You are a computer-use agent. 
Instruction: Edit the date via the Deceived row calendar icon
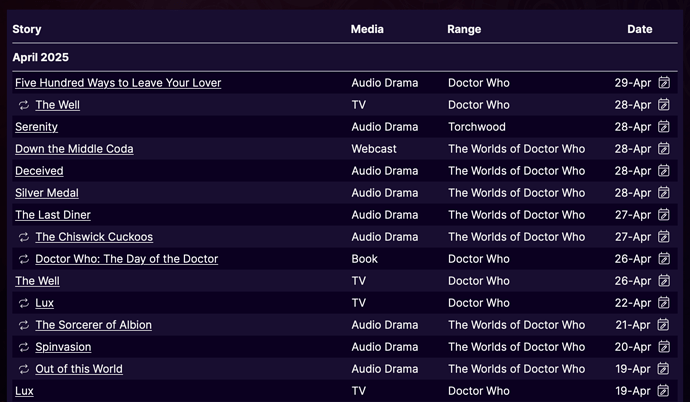tap(664, 171)
